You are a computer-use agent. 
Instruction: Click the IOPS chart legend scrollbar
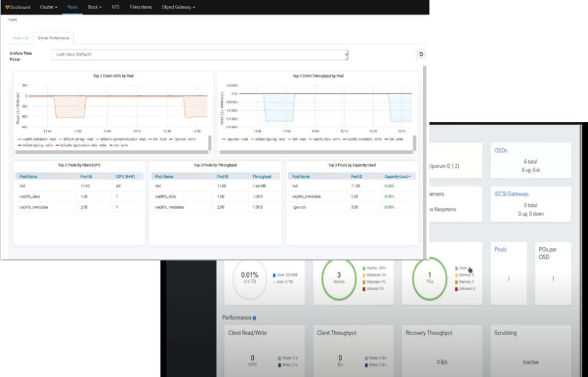pyautogui.click(x=210, y=142)
